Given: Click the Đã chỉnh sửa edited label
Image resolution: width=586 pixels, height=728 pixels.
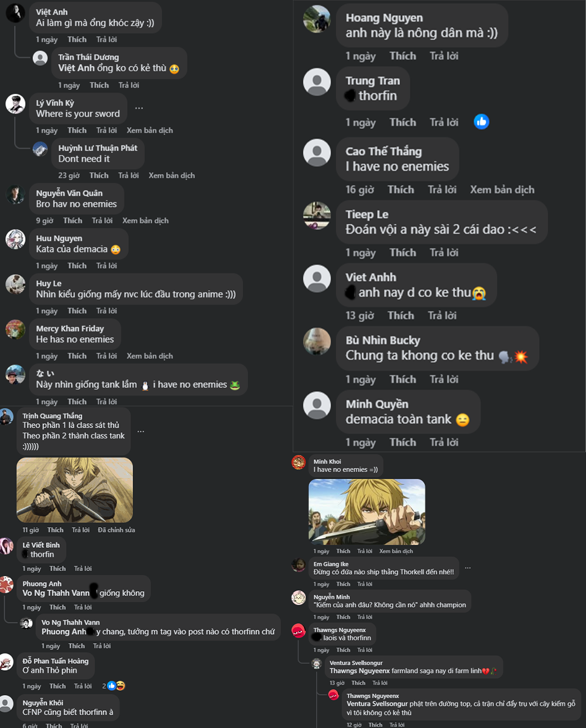Looking at the screenshot, I should pos(117,530).
